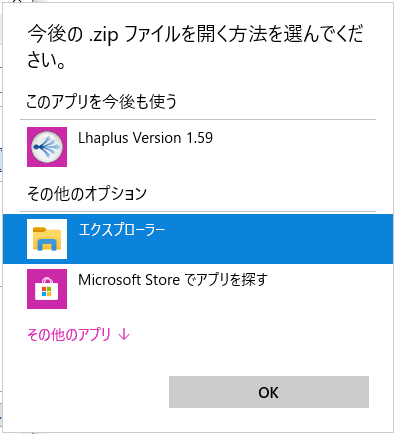Select the Lhaplus Version 1.59 label
The width and height of the screenshot is (396, 434).
click(145, 138)
